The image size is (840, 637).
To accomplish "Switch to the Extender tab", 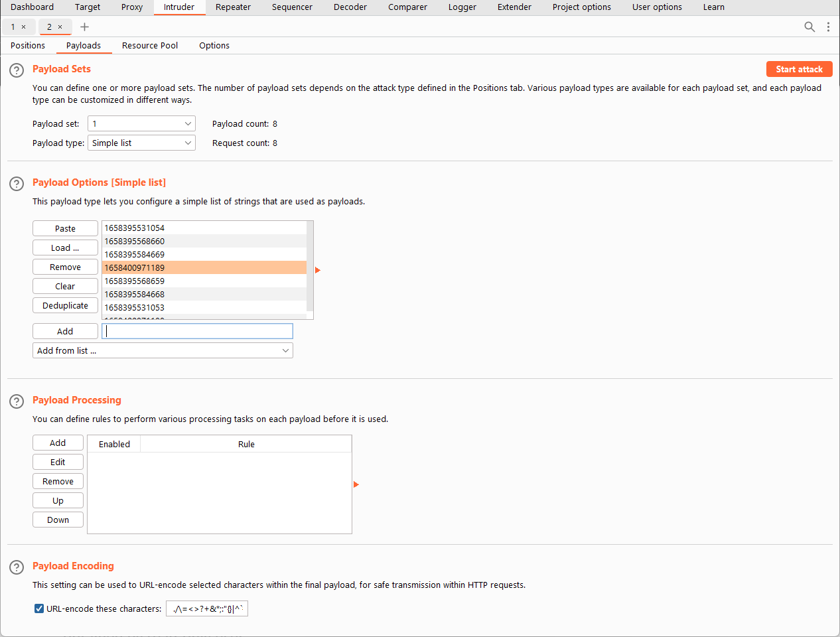I will [x=514, y=7].
